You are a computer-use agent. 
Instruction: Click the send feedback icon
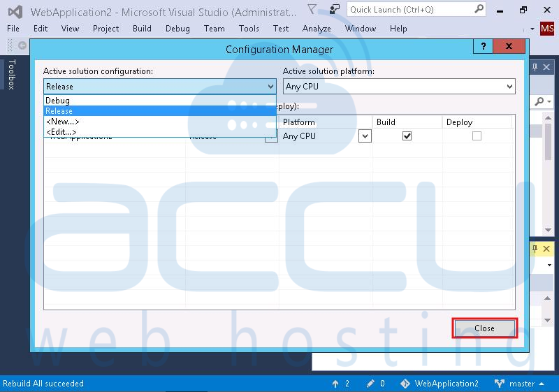click(x=334, y=9)
